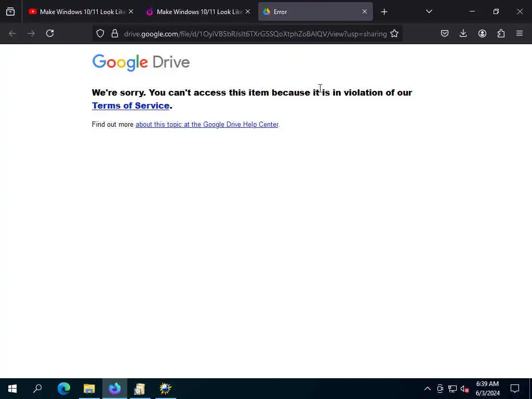
Task: Open the clock showing 6:39 AM
Action: point(487,389)
